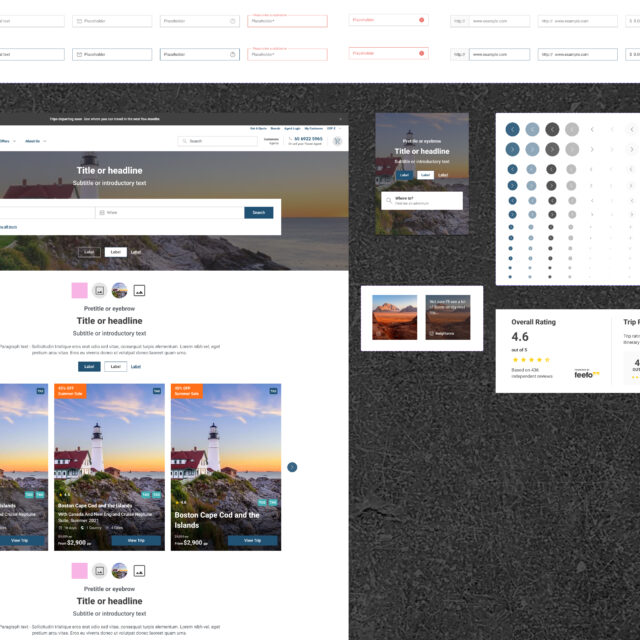The width and height of the screenshot is (640, 640).
Task: Click the desert canyon photo thumbnail
Action: pos(395,318)
